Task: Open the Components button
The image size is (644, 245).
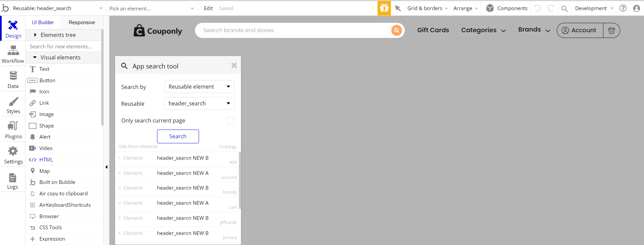Action: tap(507, 8)
